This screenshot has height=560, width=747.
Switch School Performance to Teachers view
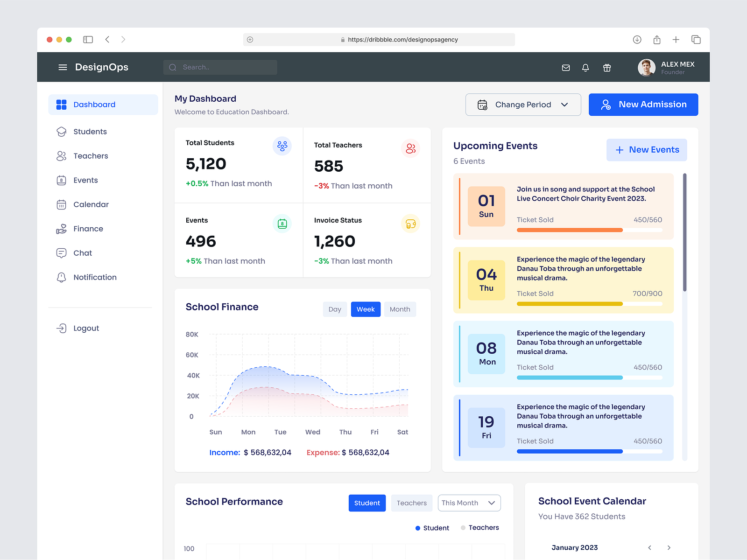pos(411,503)
